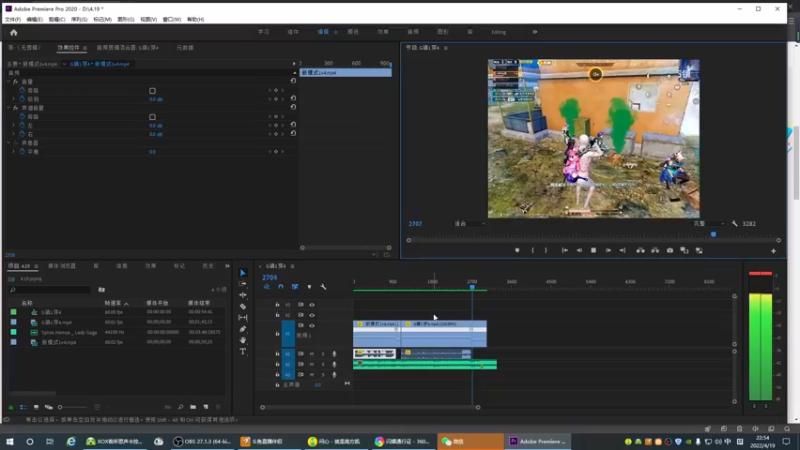Reset the first fx volume effect
Image resolution: width=800 pixels, height=450 pixels.
pos(293,81)
